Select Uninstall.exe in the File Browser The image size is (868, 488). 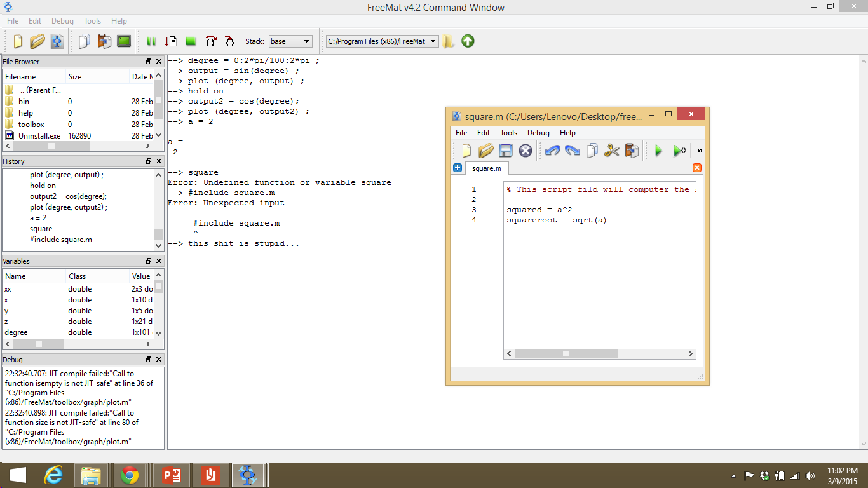point(39,136)
